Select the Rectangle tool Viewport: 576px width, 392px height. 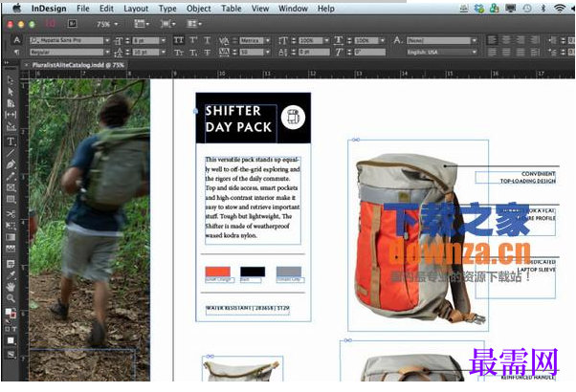pyautogui.click(x=11, y=199)
